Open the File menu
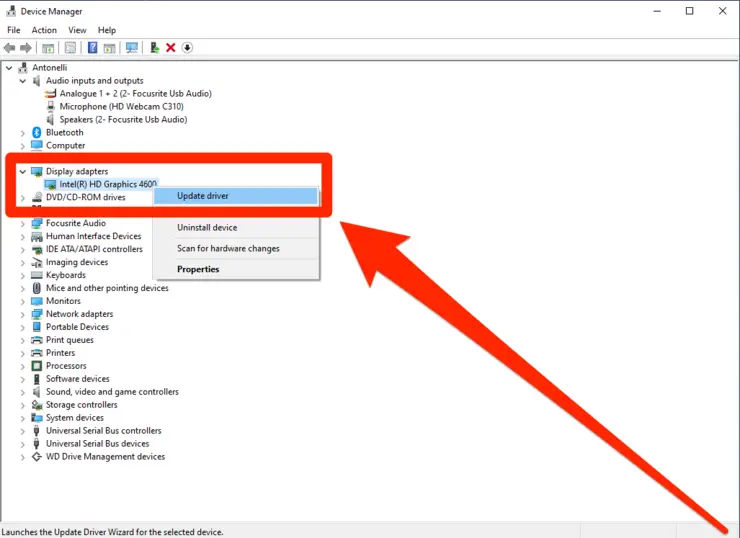740x538 pixels. [14, 30]
